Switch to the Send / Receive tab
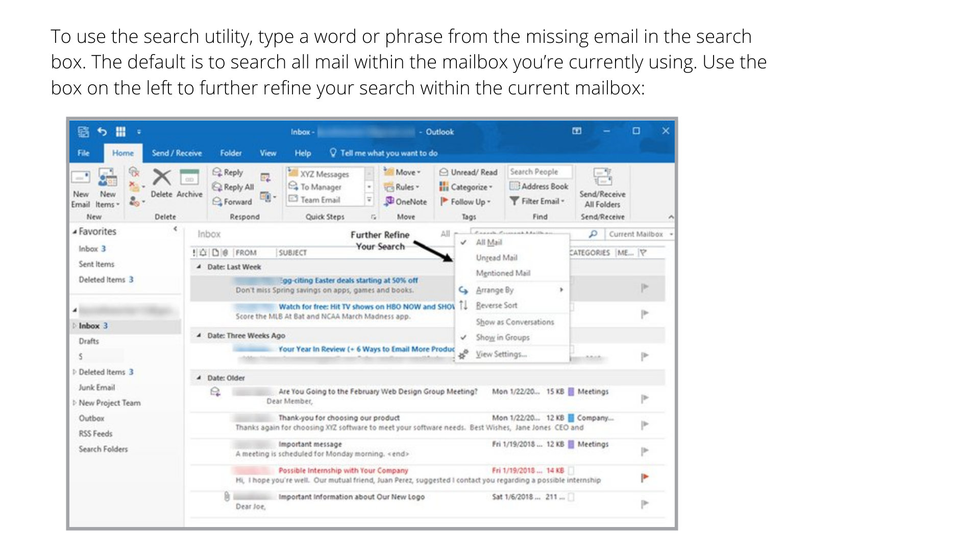The width and height of the screenshot is (980, 551). [x=177, y=153]
